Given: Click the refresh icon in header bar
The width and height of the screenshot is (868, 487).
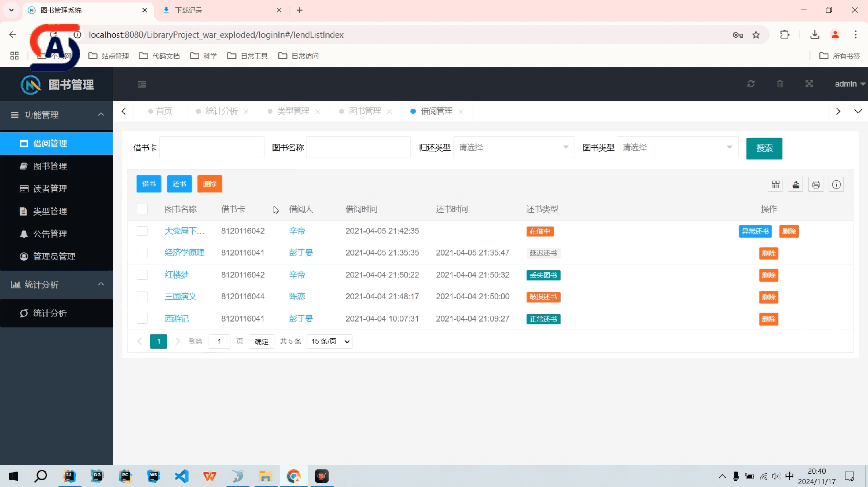Looking at the screenshot, I should click(751, 84).
